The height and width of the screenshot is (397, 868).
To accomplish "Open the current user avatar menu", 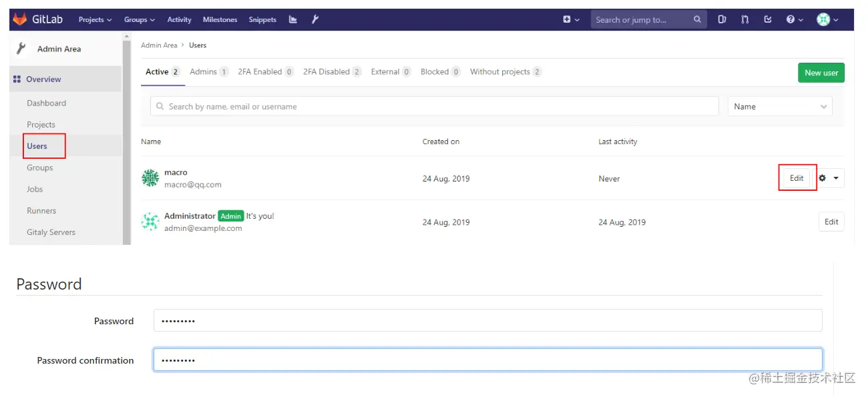I will point(827,20).
